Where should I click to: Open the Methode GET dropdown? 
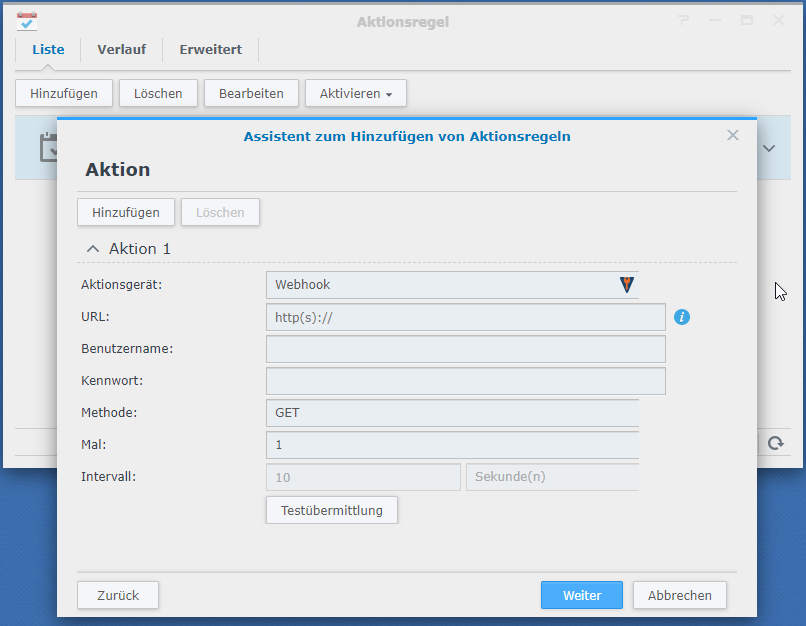[x=452, y=413]
